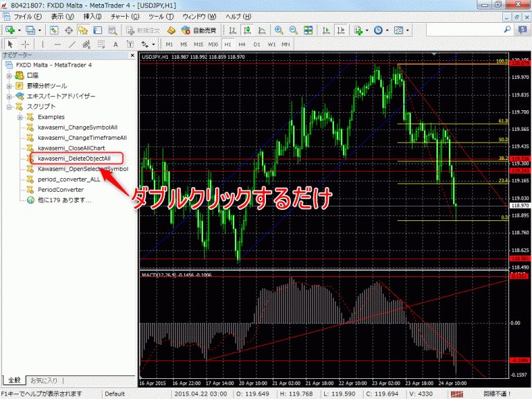This screenshot has width=532, height=399.
Task: Open the Terminal panel icon
Action: [x=98, y=30]
